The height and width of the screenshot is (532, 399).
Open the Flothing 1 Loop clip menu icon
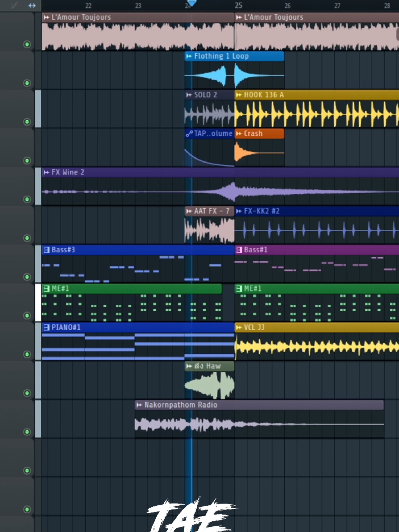[189, 56]
